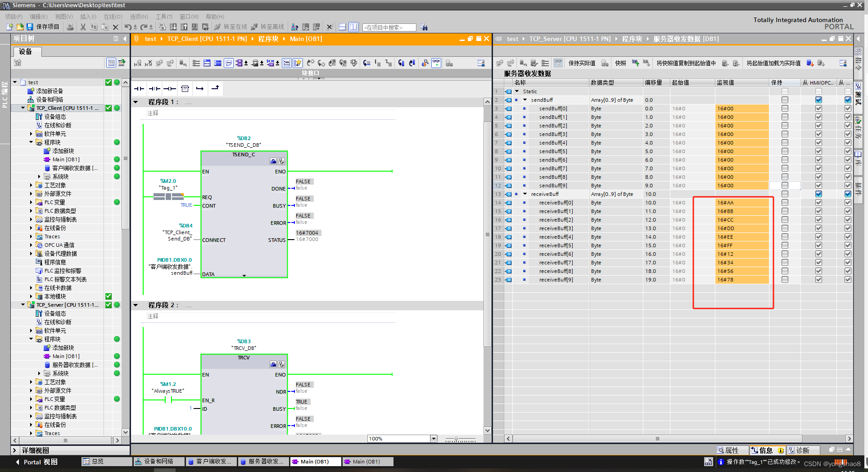Toggle Retain checkbox for sendBuff array row
The height and width of the screenshot is (472, 868).
click(x=785, y=100)
